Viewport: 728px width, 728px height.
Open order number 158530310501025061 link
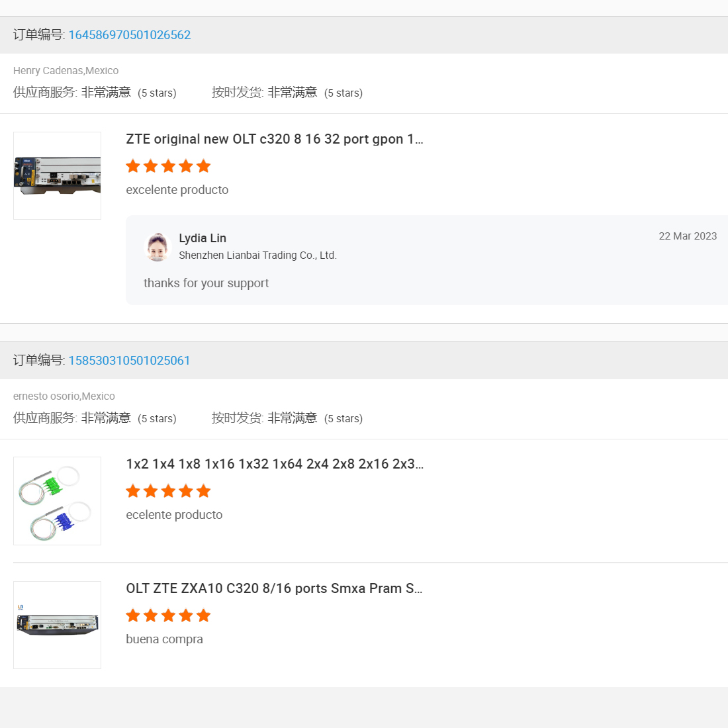click(129, 361)
